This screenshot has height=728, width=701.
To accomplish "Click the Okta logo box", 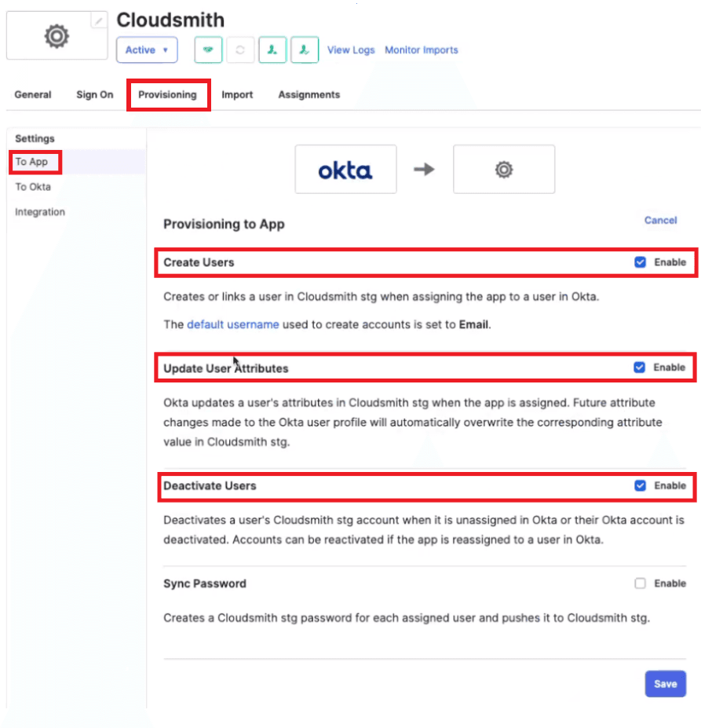I will tap(345, 169).
